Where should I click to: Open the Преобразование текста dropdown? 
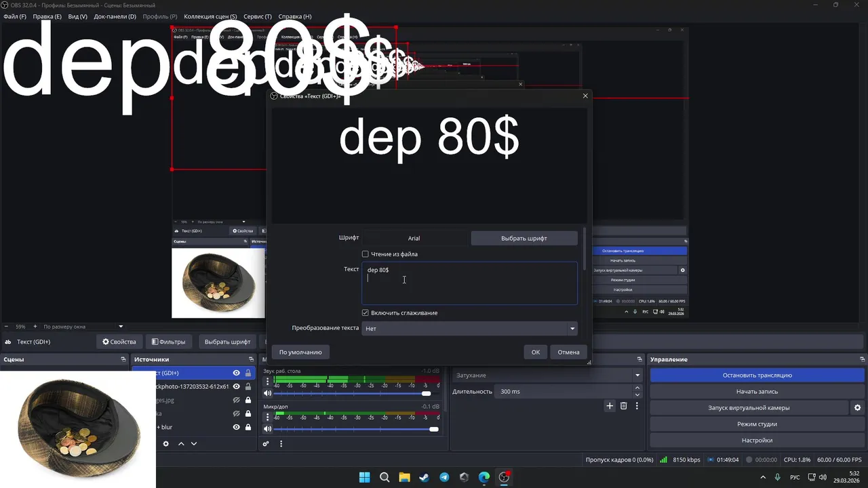(469, 328)
